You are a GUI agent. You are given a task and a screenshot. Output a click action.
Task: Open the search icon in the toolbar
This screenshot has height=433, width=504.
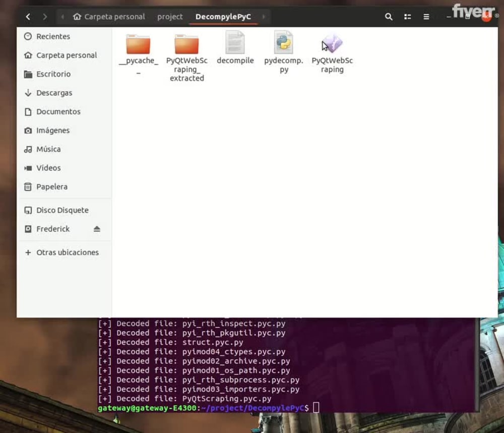[388, 17]
